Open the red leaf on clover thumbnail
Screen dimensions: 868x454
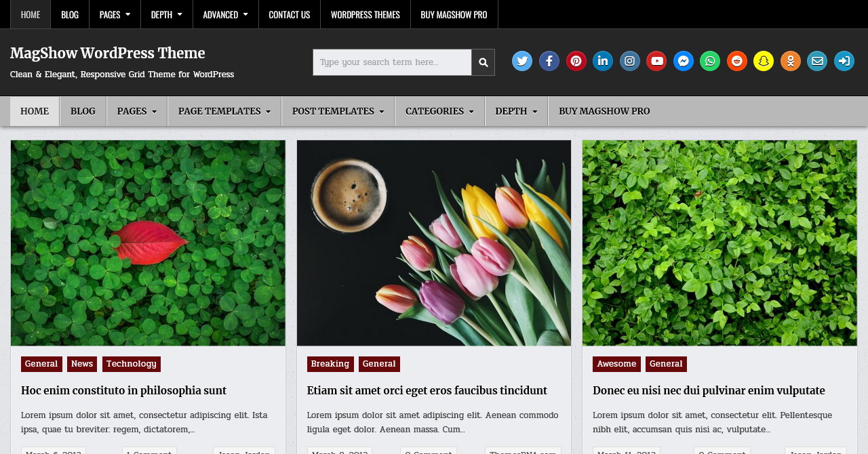tap(148, 243)
